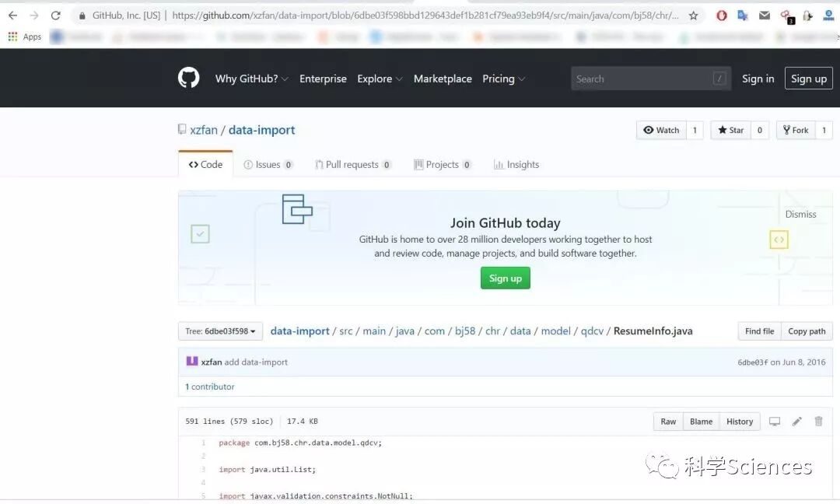The width and height of the screenshot is (840, 504).
Task: Click xzfan's purple avatar in the commit row
Action: pyautogui.click(x=192, y=362)
